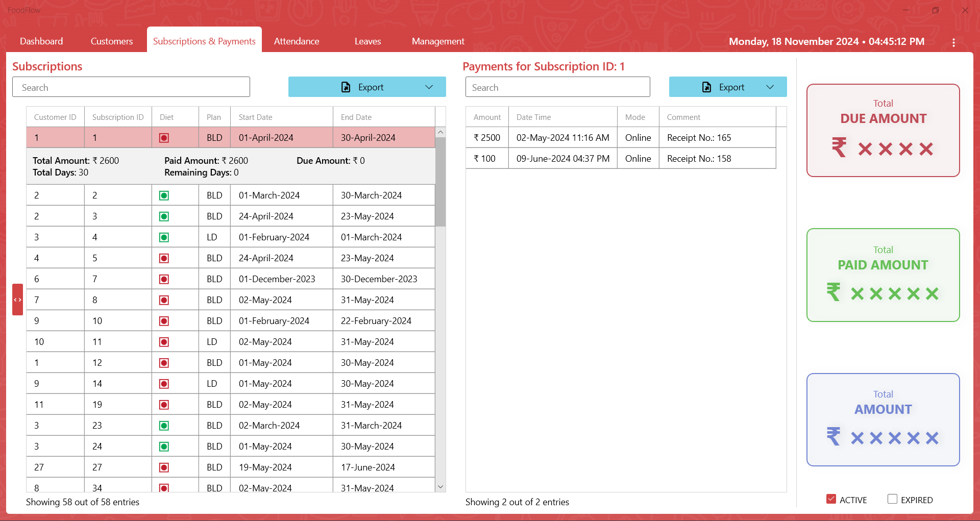Click diet icon for Subscription ID 27
Screen dimensions: 980x521
(164, 467)
